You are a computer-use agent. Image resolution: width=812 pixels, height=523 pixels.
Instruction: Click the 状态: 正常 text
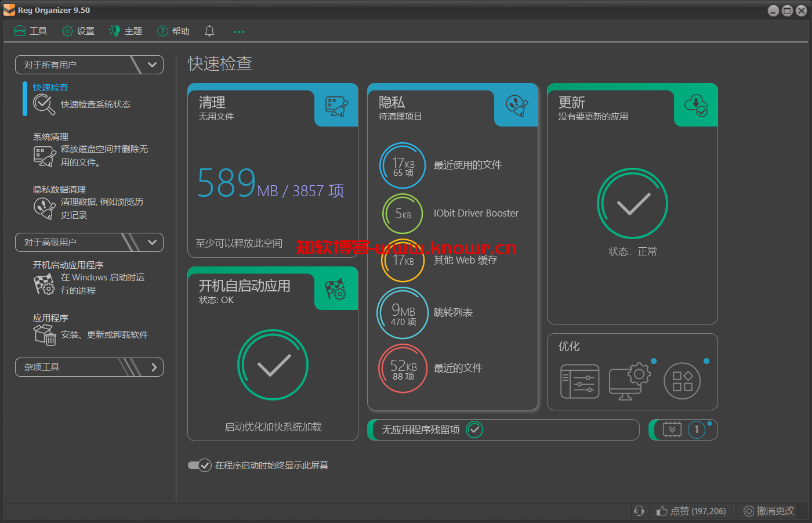[x=632, y=251]
